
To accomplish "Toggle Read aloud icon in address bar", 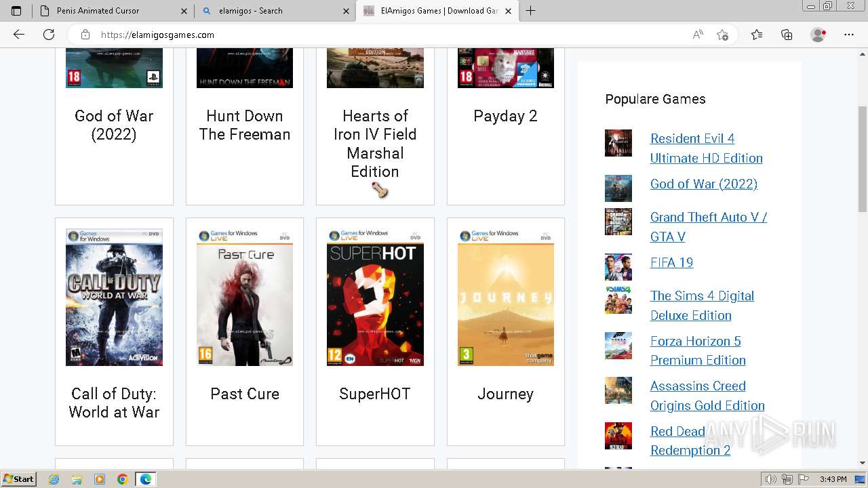I will point(698,35).
